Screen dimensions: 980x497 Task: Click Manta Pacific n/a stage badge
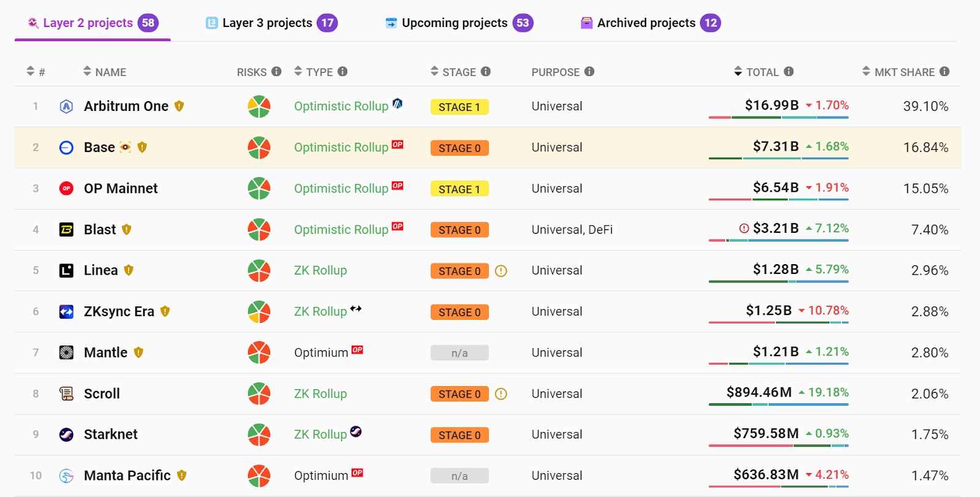point(459,476)
